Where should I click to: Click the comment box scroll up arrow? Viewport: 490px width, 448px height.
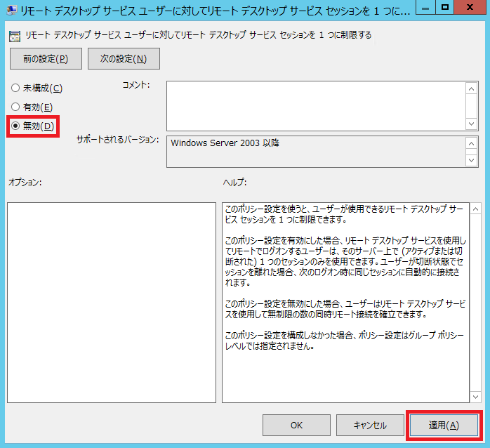(x=471, y=89)
